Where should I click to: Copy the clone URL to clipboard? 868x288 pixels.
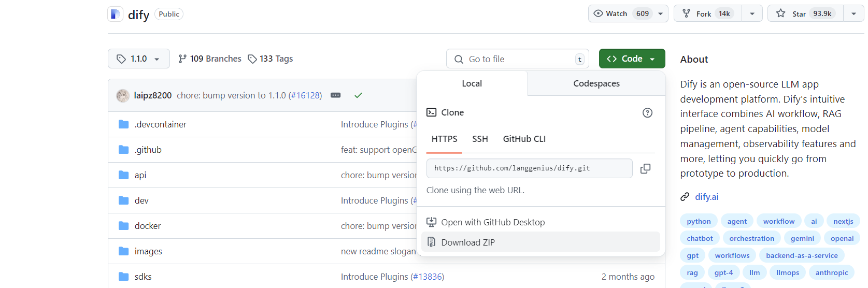(645, 168)
